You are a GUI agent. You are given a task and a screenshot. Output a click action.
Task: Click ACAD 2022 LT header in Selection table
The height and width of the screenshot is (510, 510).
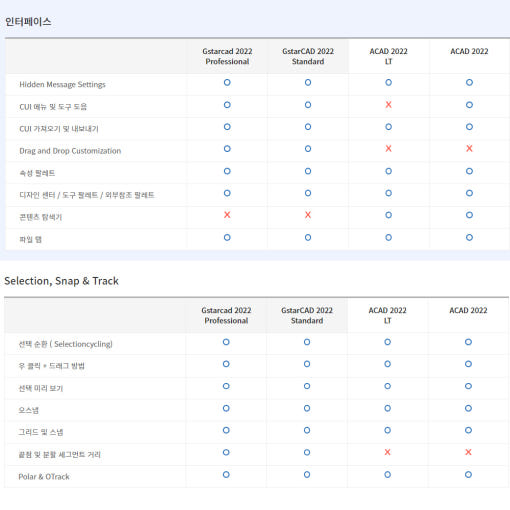387,315
